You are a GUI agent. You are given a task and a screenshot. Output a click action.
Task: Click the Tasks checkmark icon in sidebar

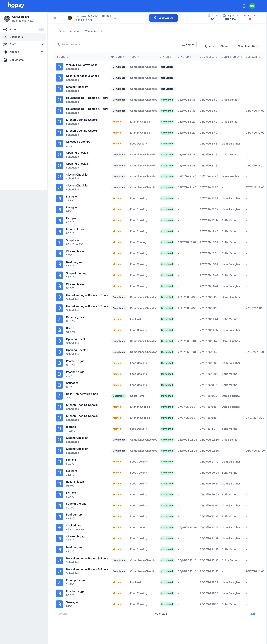coord(5,29)
